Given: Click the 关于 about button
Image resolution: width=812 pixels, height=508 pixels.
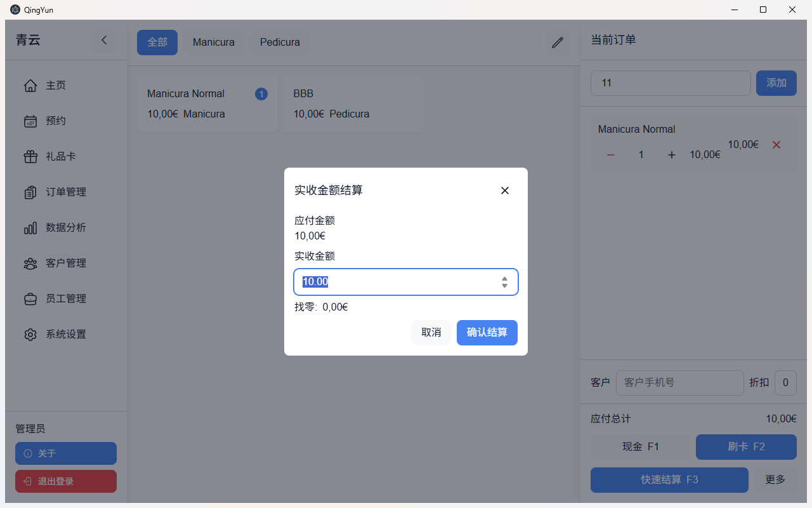Looking at the screenshot, I should (x=66, y=453).
